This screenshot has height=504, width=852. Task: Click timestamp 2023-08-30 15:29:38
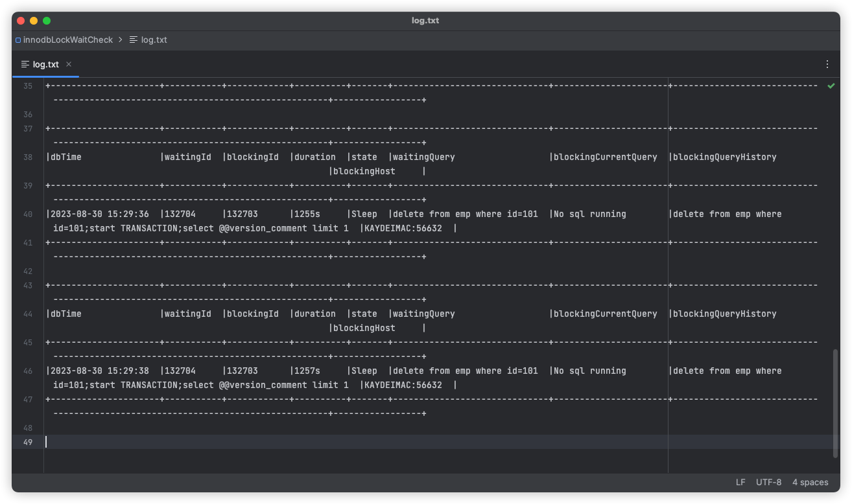(x=100, y=371)
